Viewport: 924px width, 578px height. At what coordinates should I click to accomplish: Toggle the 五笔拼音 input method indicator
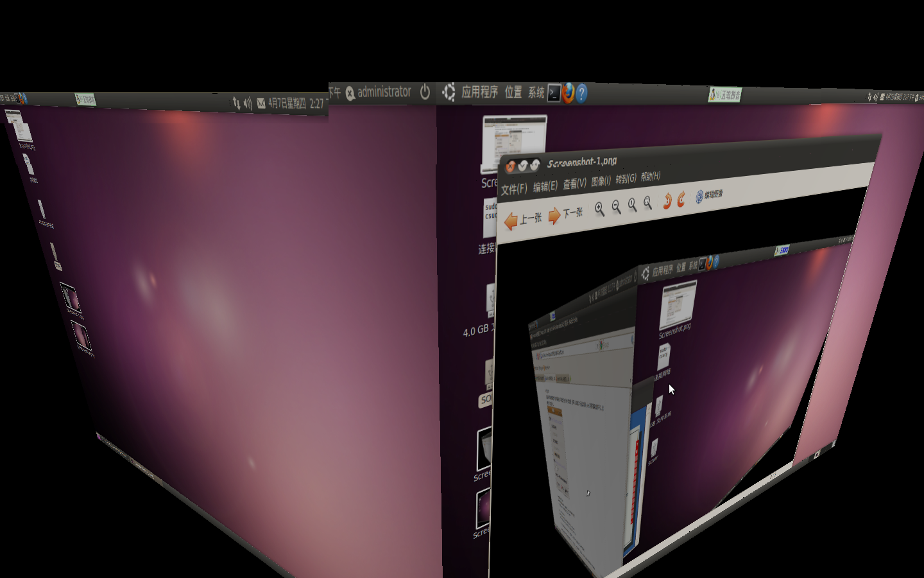[725, 94]
